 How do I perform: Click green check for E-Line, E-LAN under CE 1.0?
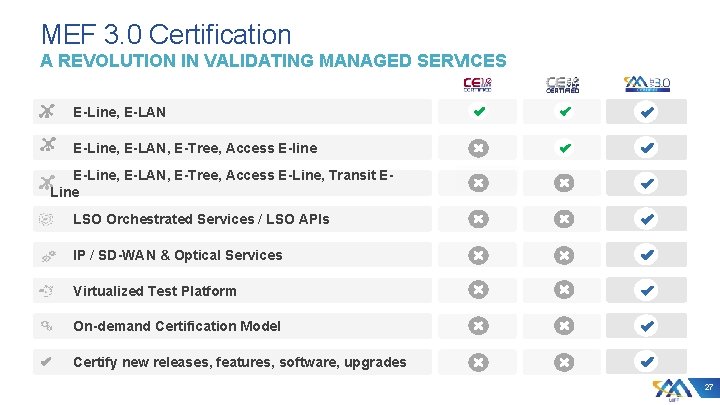[x=479, y=111]
